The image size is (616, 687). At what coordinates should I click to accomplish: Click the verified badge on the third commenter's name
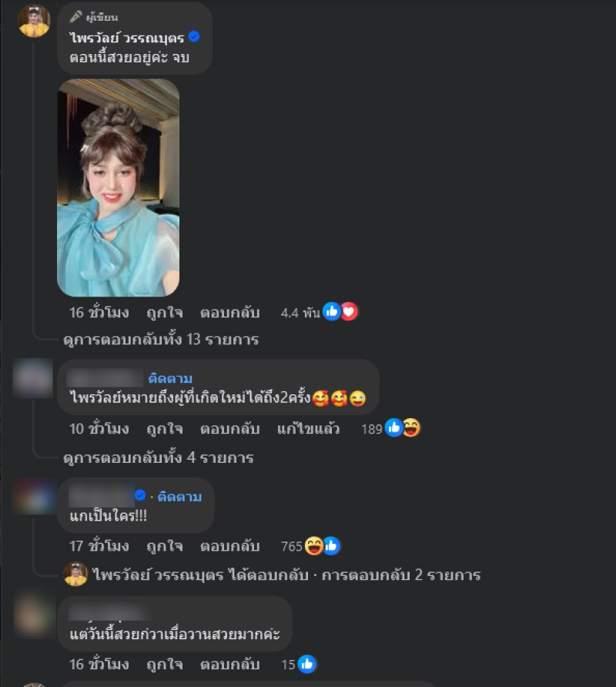(x=140, y=495)
